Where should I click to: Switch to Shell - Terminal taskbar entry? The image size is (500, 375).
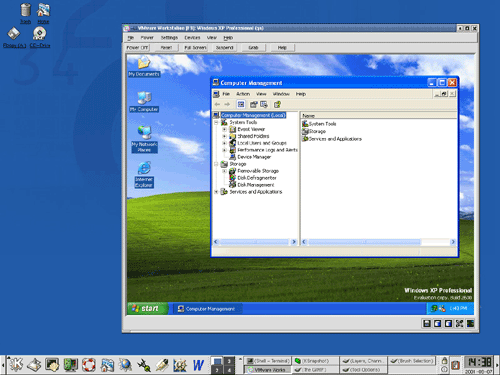point(268,361)
